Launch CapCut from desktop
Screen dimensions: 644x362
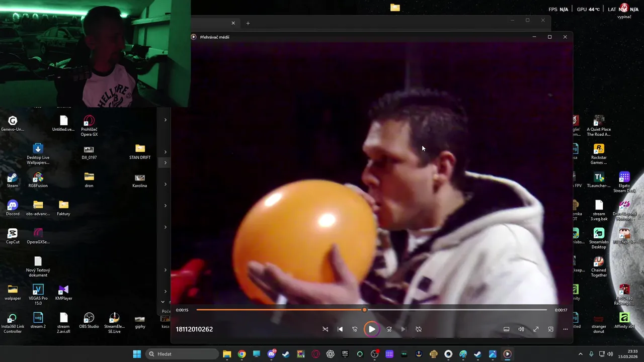[x=13, y=236]
